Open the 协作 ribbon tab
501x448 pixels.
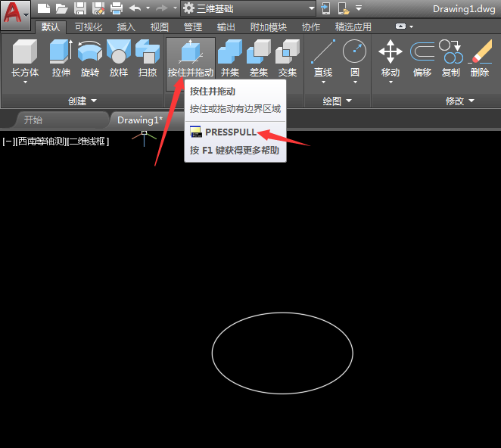coord(311,27)
